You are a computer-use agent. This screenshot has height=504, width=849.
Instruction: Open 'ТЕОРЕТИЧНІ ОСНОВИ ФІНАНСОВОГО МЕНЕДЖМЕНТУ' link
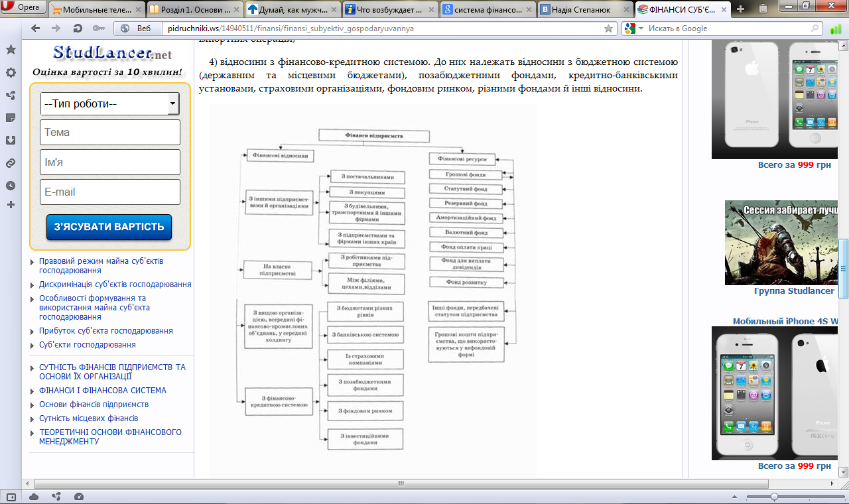tap(110, 436)
